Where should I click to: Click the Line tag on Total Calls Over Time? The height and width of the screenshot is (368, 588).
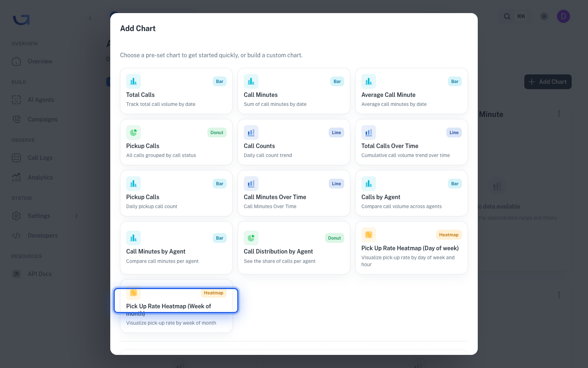click(454, 132)
